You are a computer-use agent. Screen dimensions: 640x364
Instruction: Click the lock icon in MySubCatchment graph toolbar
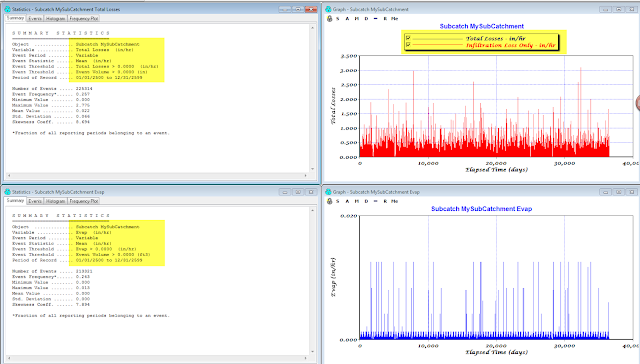(329, 19)
